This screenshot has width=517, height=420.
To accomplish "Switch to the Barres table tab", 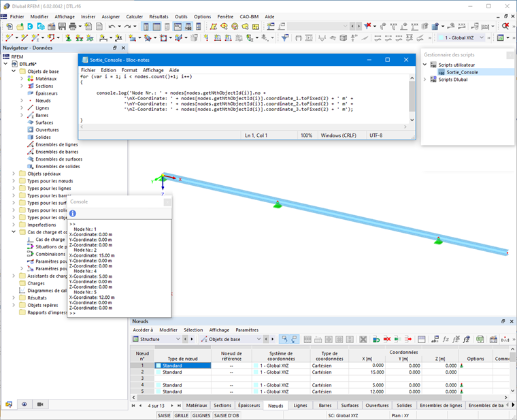I will coord(324,406).
